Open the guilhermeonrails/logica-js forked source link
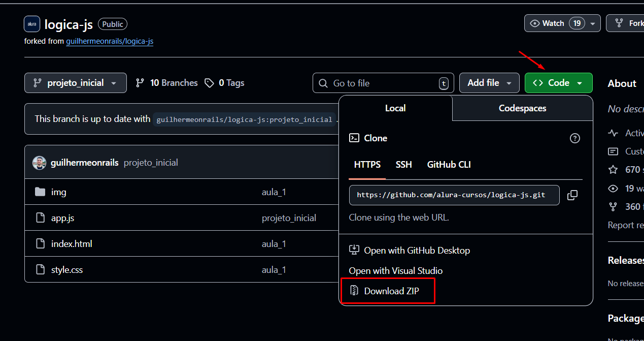Screen dimensions: 644x341 click(x=109, y=41)
